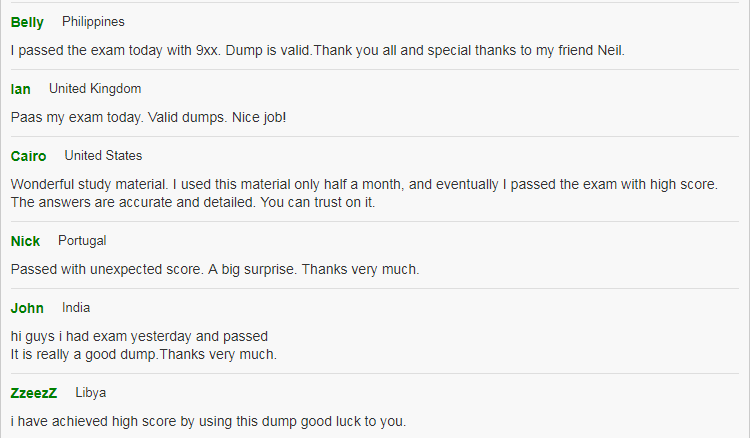The width and height of the screenshot is (751, 438).
Task: Click the United States country label
Action: tap(103, 156)
